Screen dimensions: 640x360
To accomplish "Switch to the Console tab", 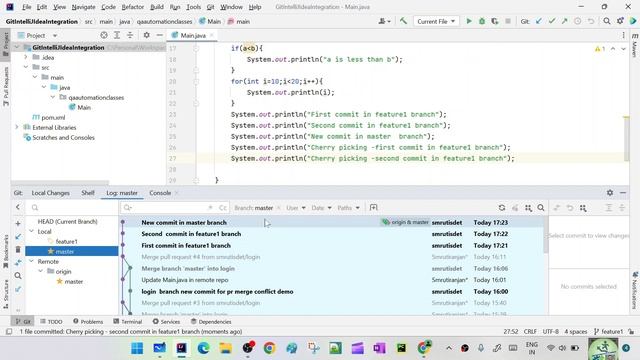I will click(x=160, y=193).
